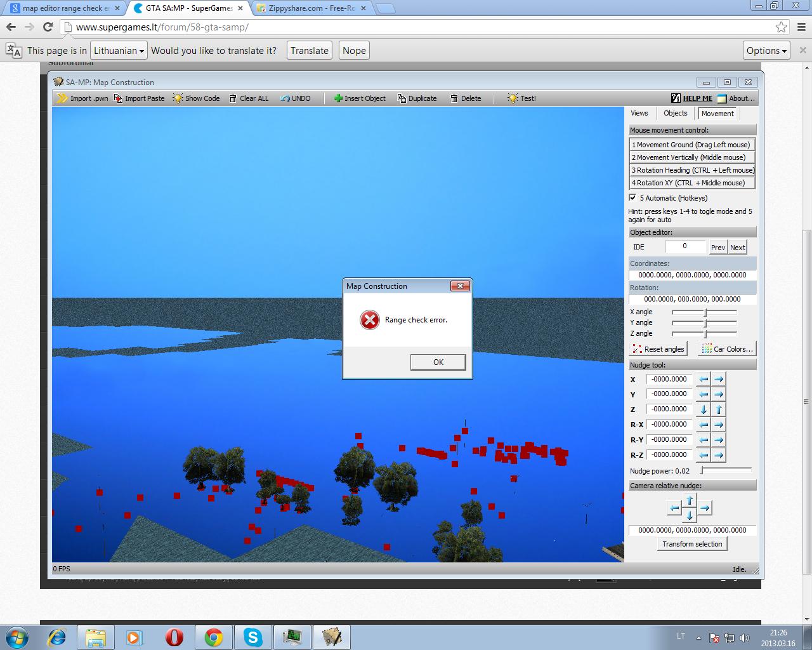
Task: Camera relative nudge down arrow
Action: pos(690,515)
